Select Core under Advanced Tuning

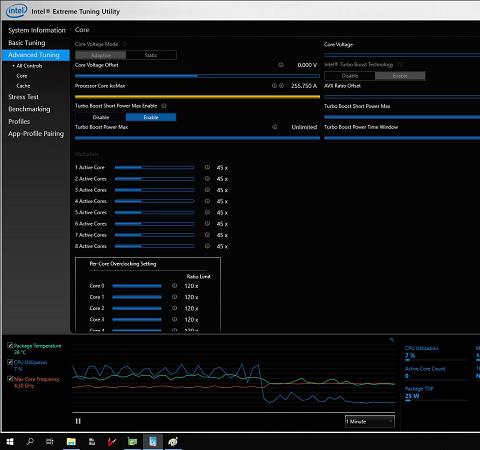coord(22,76)
